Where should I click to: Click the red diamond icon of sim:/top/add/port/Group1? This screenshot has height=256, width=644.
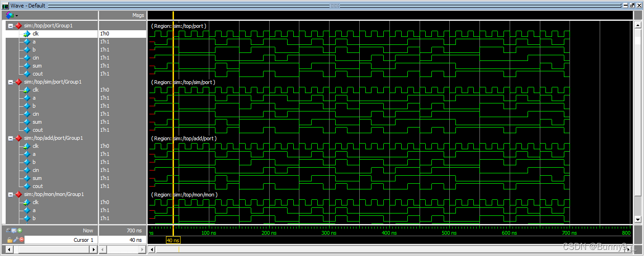18,138
